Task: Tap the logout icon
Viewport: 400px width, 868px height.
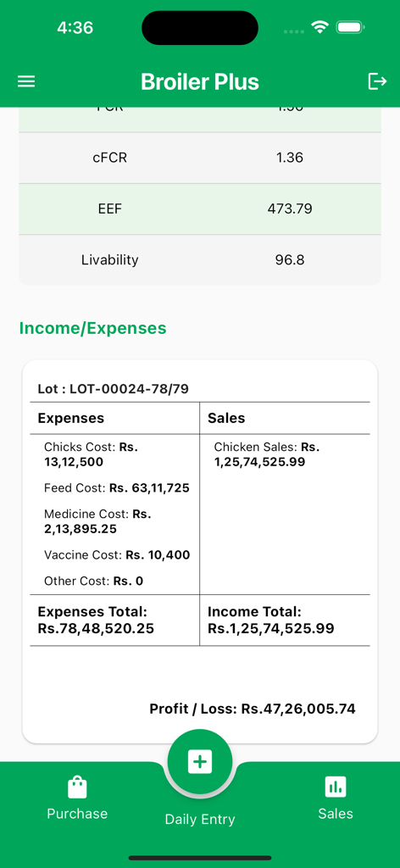Action: [x=377, y=81]
